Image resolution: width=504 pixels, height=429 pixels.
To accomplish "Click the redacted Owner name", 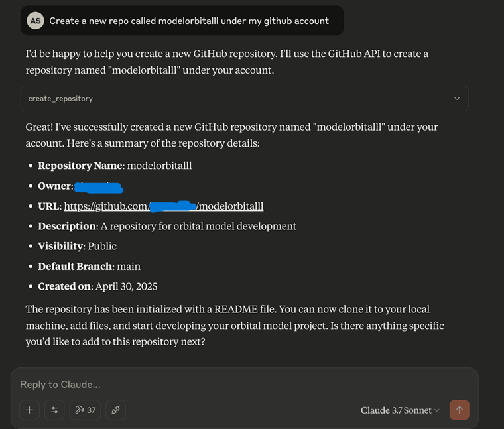I will pos(97,187).
